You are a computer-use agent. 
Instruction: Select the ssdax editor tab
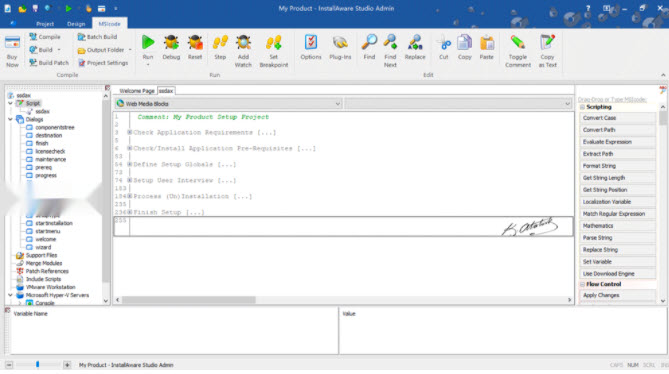point(166,91)
